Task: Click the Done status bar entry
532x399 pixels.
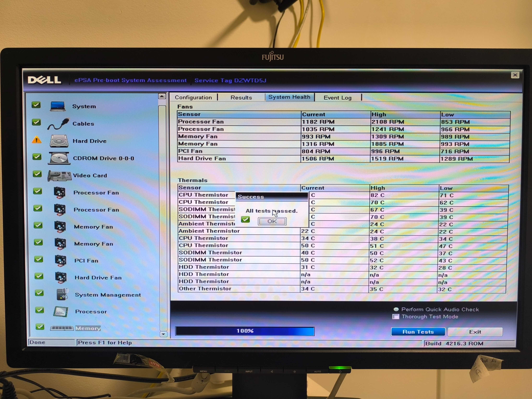Action: point(37,342)
